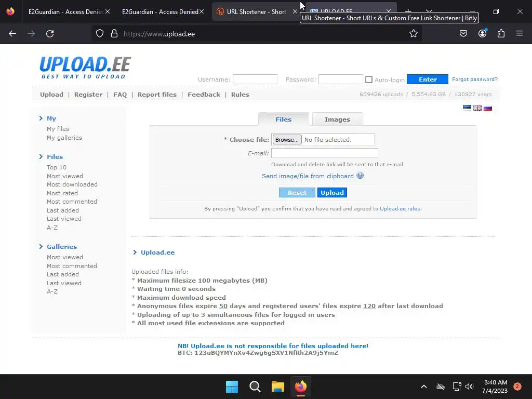Open My files sidebar link
532x399 pixels.
coord(58,129)
